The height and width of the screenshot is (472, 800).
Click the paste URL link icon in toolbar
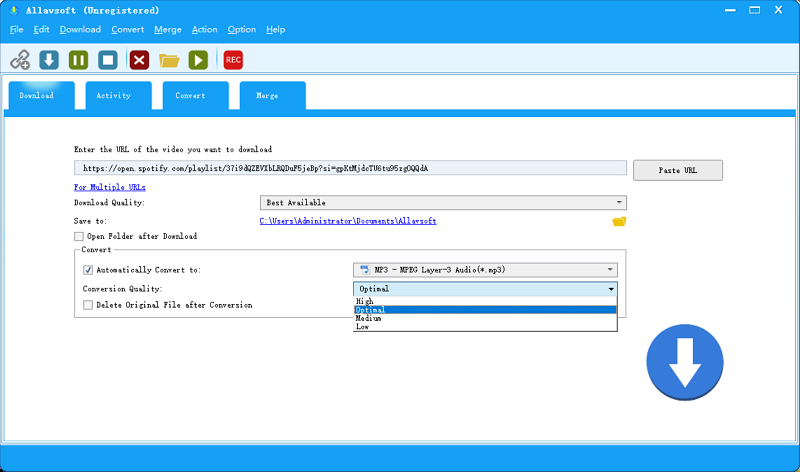tap(20, 60)
